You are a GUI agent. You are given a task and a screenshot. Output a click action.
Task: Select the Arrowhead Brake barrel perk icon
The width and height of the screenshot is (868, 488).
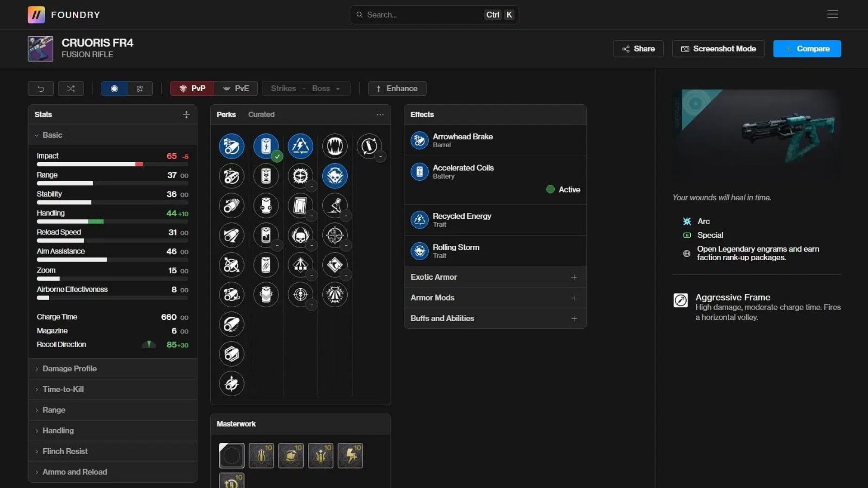coord(231,146)
